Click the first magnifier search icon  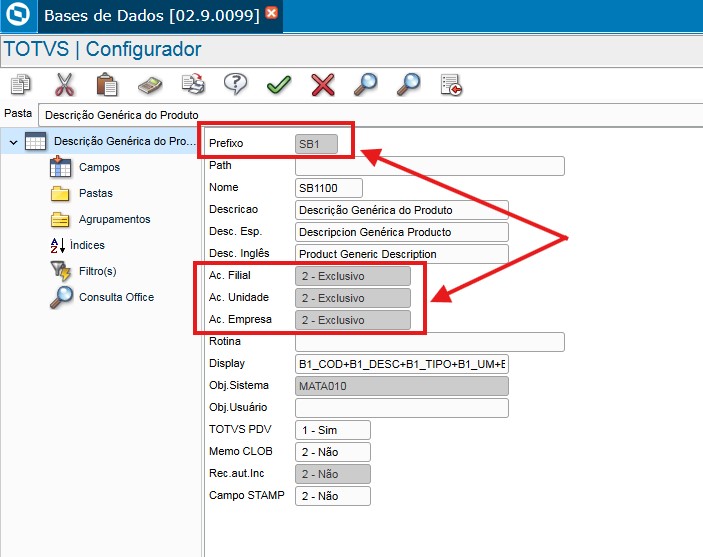(x=365, y=84)
